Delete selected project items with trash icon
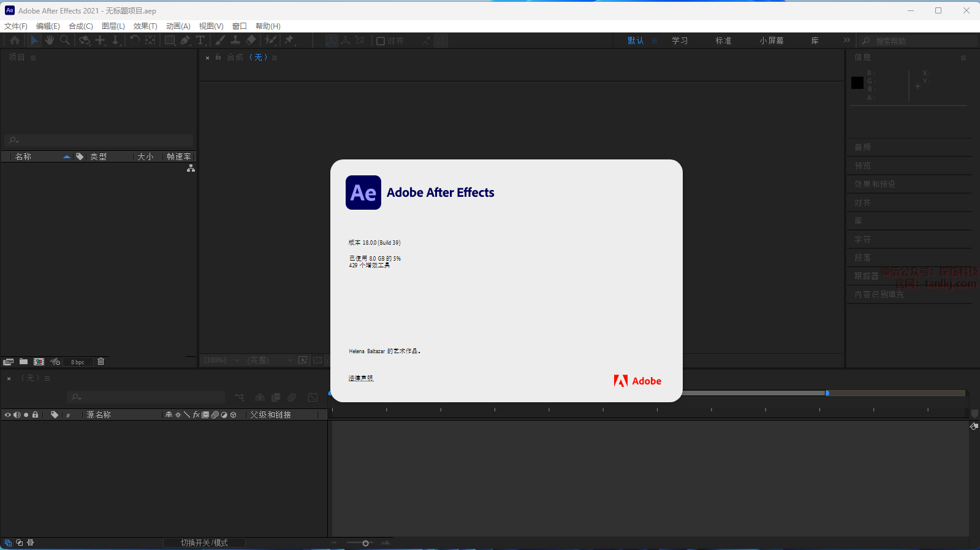 click(101, 362)
